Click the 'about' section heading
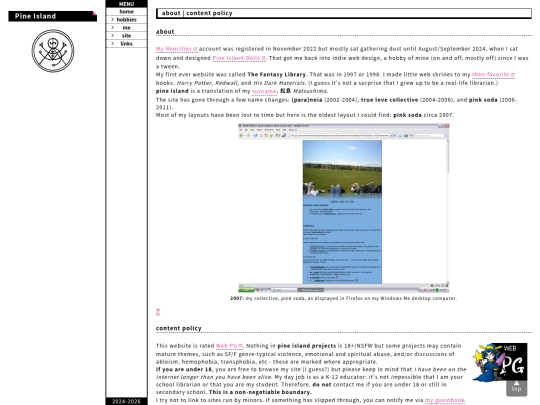 pyautogui.click(x=165, y=32)
